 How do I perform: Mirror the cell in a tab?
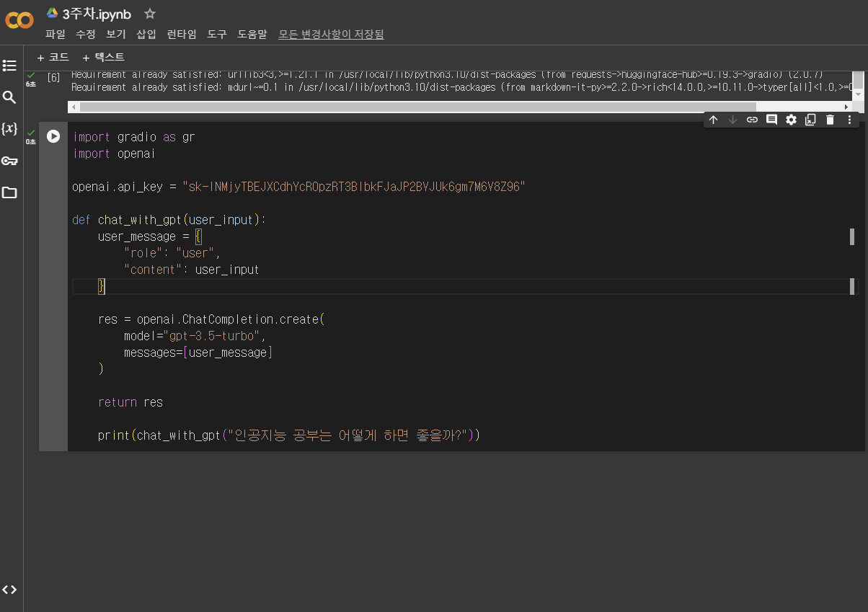click(810, 120)
